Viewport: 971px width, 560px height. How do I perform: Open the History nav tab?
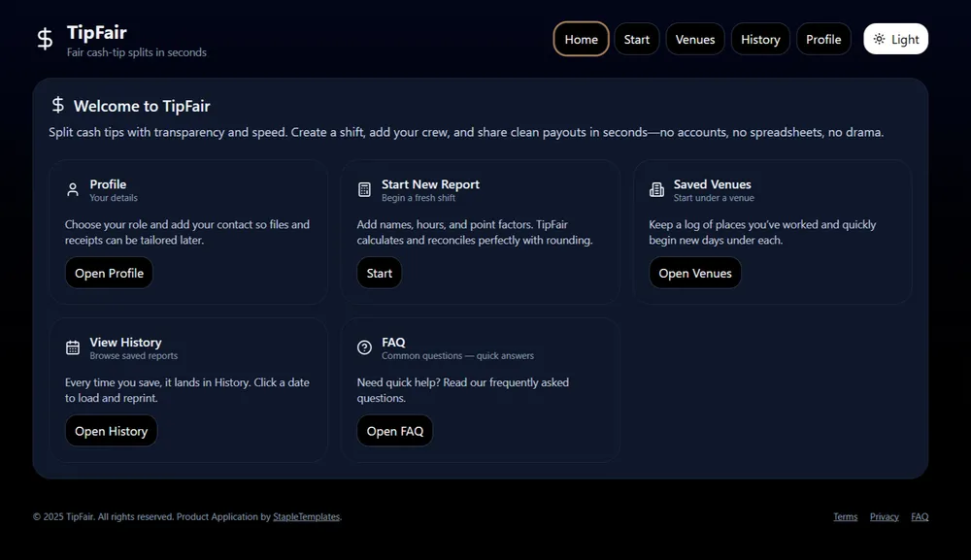(x=760, y=39)
